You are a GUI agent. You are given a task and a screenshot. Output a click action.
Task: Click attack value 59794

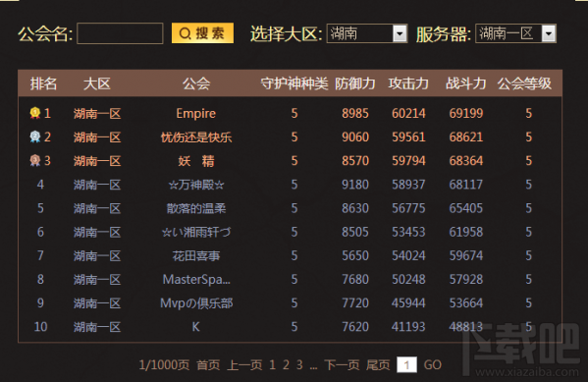point(408,161)
